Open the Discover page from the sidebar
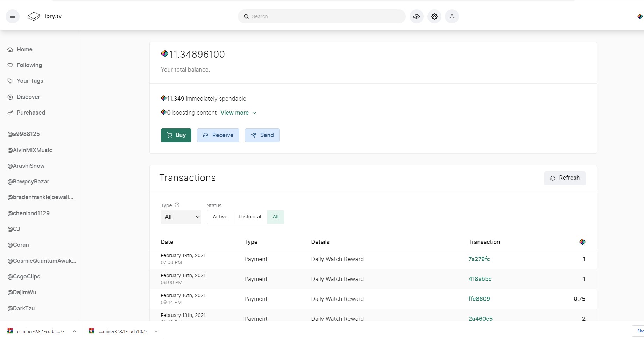 click(28, 97)
